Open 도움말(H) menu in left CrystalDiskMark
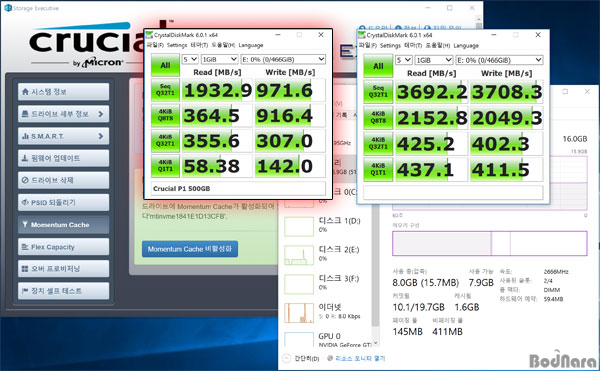Screen dimensions: 600x371 pyautogui.click(x=223, y=45)
